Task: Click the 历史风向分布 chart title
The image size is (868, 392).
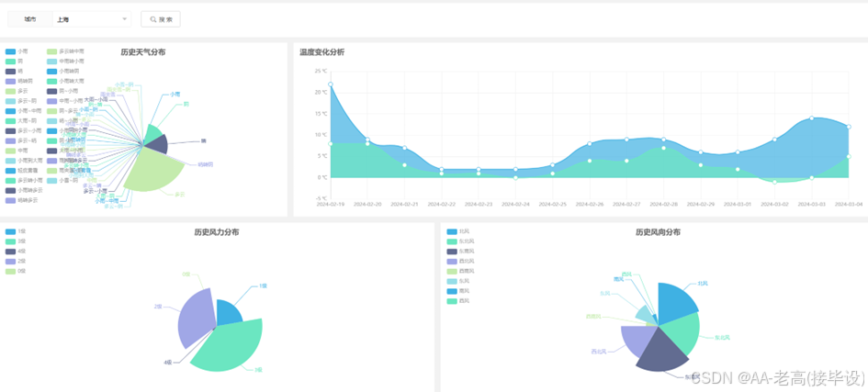Action: [x=659, y=233]
